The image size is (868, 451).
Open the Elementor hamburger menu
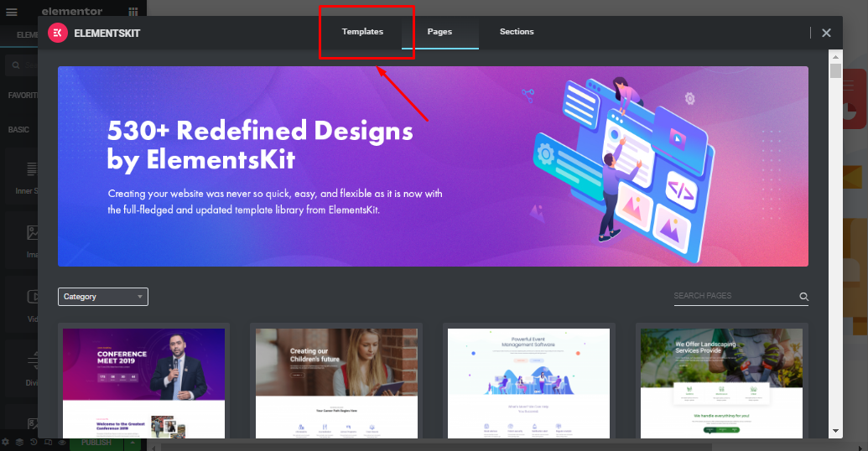[11, 12]
